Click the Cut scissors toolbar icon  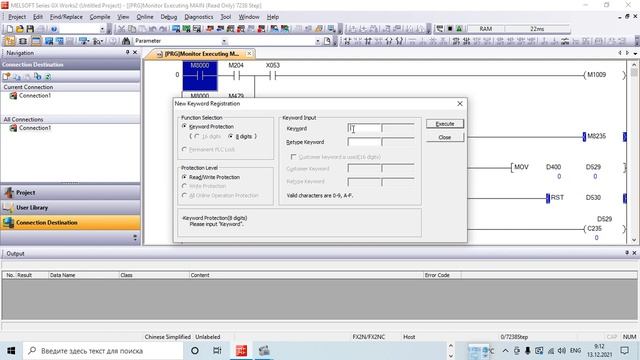122,29
